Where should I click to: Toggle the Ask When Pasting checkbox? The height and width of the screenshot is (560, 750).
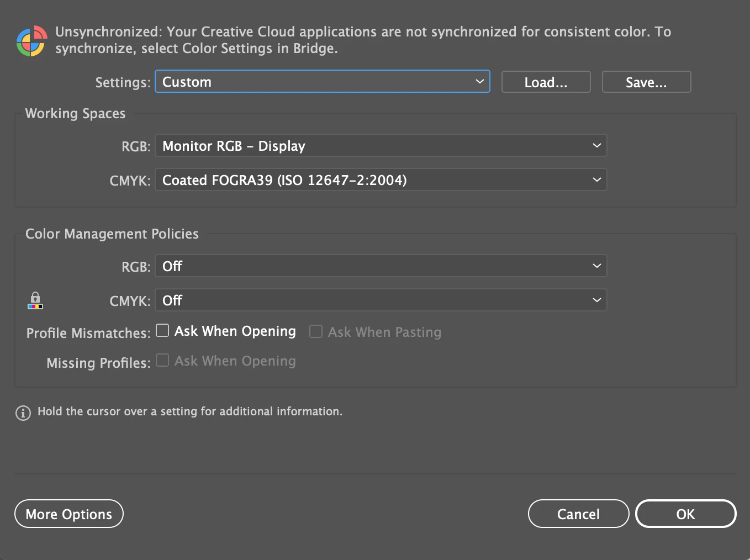(x=316, y=331)
